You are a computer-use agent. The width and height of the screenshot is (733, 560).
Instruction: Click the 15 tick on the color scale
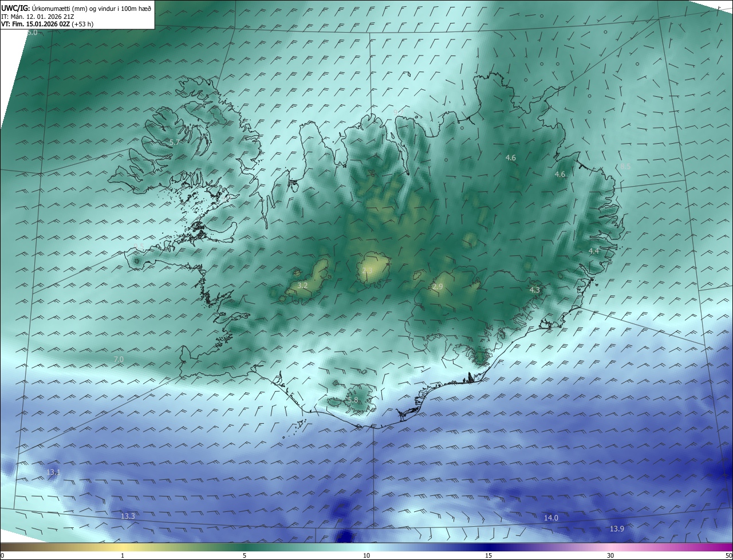point(488,555)
